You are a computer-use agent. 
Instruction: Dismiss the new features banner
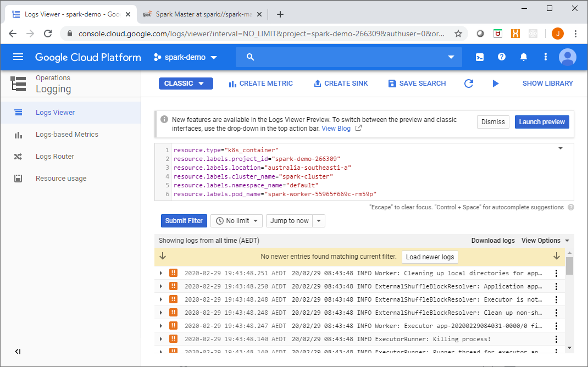pyautogui.click(x=493, y=122)
